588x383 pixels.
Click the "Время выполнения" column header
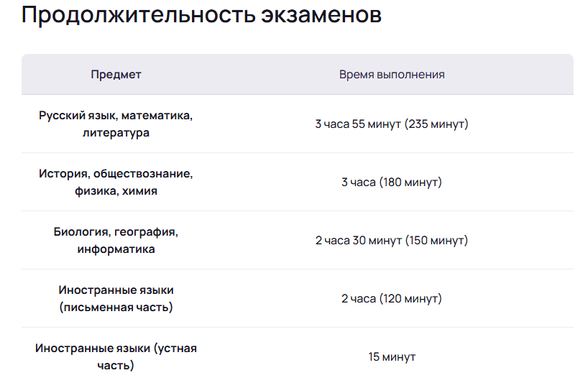coord(392,75)
